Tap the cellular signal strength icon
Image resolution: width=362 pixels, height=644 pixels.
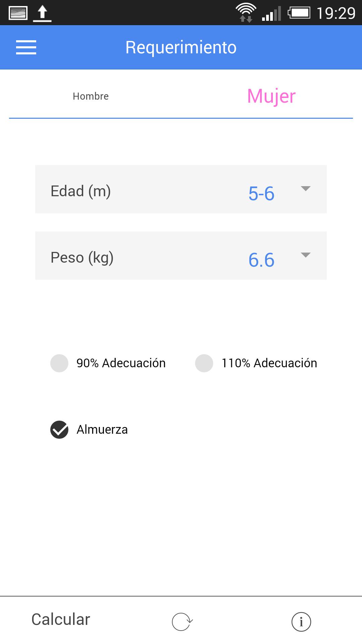coord(271,14)
